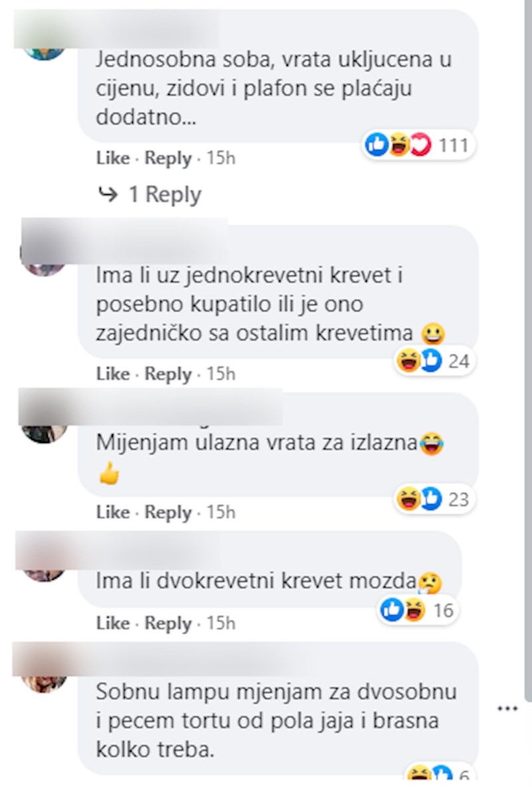Click reactions on the 'Sobnu lampu' comment
The width and height of the screenshot is (532, 786).
coord(438,775)
